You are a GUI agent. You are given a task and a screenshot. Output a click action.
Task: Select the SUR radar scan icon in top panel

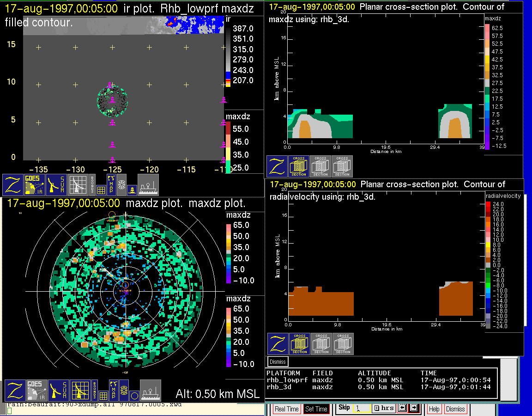pos(57,184)
